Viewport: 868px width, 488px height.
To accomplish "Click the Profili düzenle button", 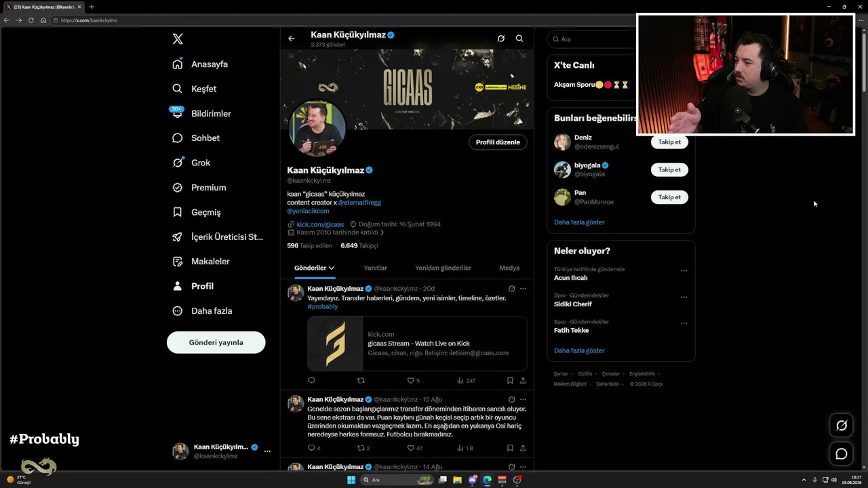I will click(498, 142).
